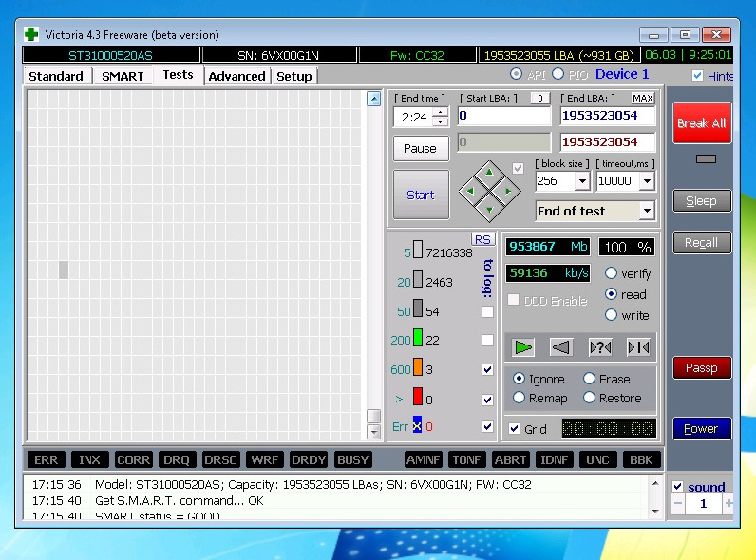
Task: Click the log panel scroll down arrow
Action: [655, 512]
